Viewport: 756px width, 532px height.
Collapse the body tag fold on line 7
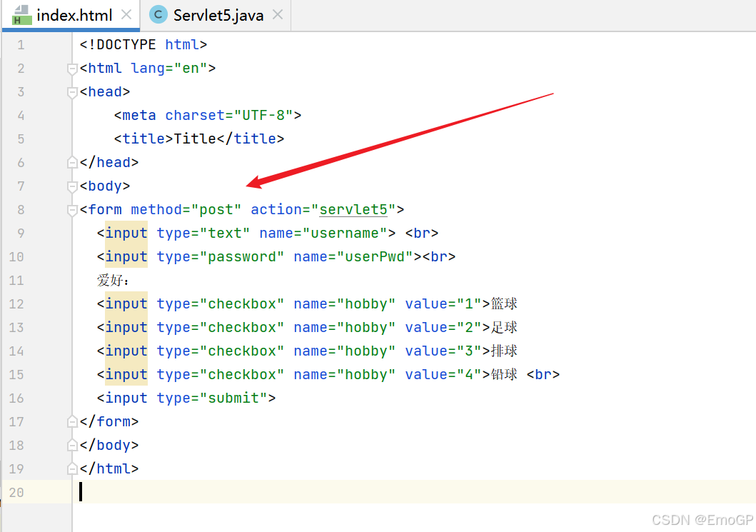[72, 186]
